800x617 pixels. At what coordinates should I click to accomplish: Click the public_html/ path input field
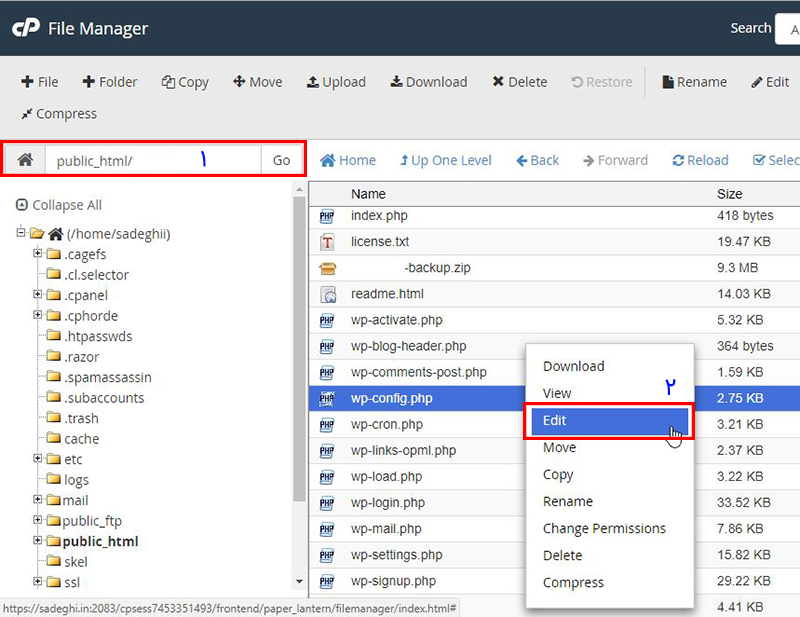pos(150,160)
